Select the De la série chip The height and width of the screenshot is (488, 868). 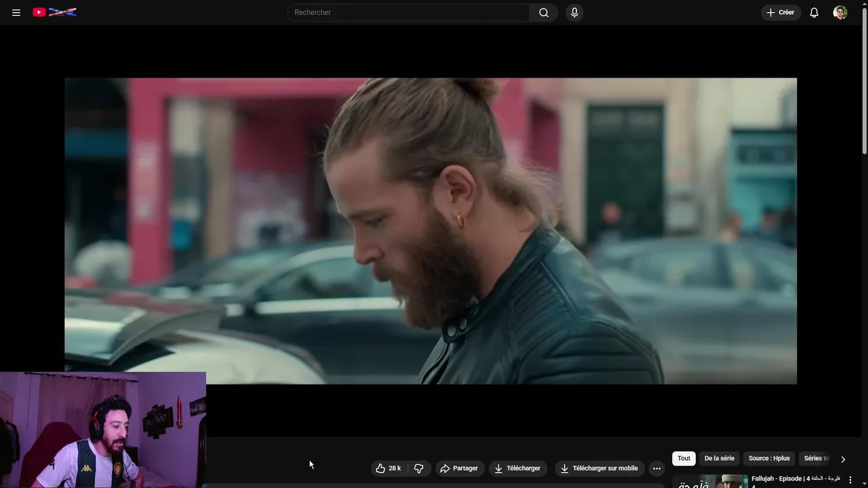pos(719,458)
